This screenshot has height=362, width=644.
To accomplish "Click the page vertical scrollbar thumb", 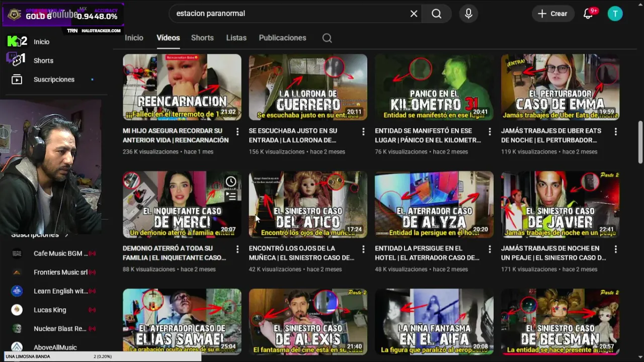I will coord(640,142).
